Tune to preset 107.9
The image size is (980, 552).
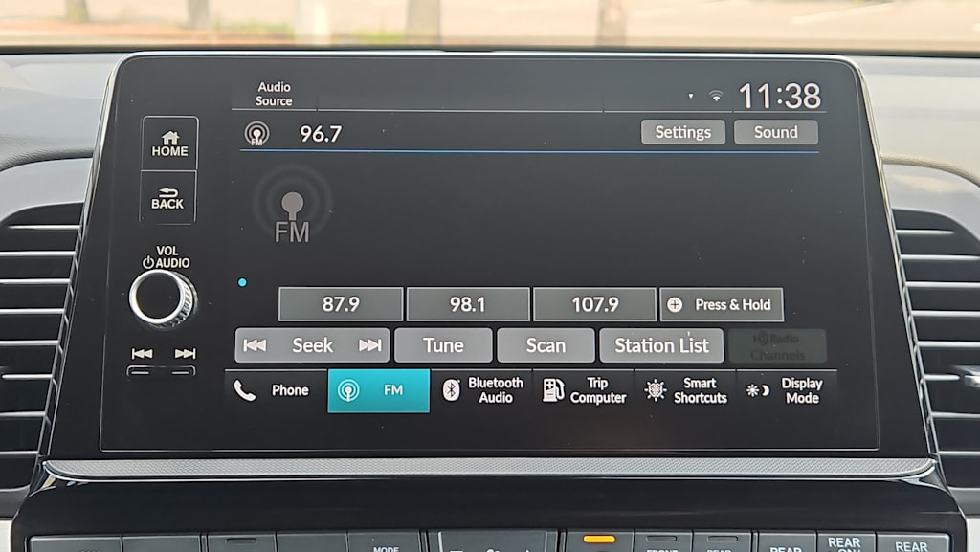point(595,304)
